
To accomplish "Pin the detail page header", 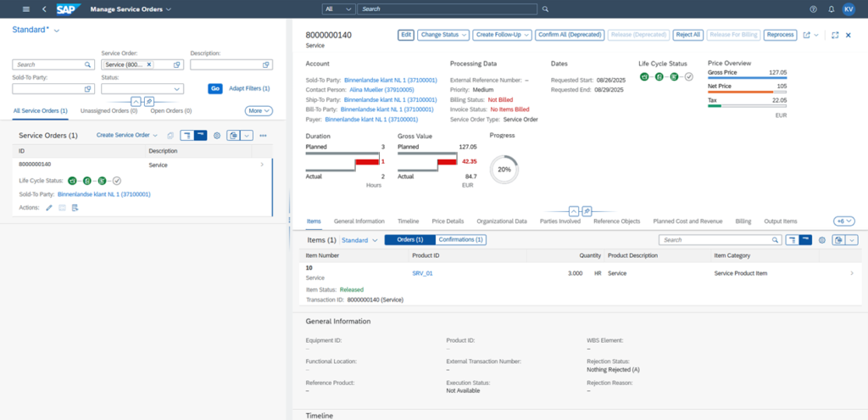I will (587, 210).
